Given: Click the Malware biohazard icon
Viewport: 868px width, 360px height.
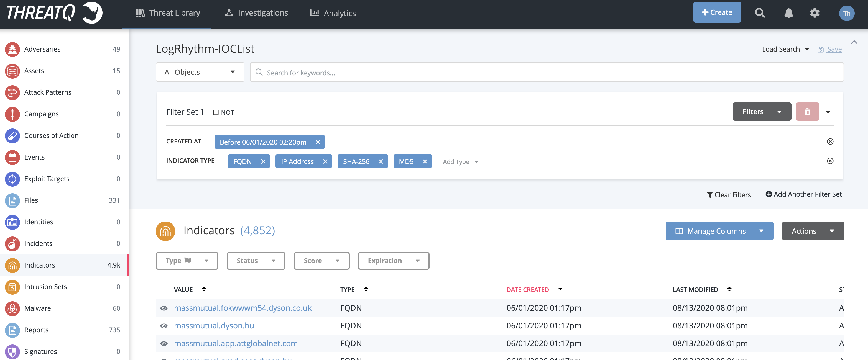Looking at the screenshot, I should tap(12, 308).
